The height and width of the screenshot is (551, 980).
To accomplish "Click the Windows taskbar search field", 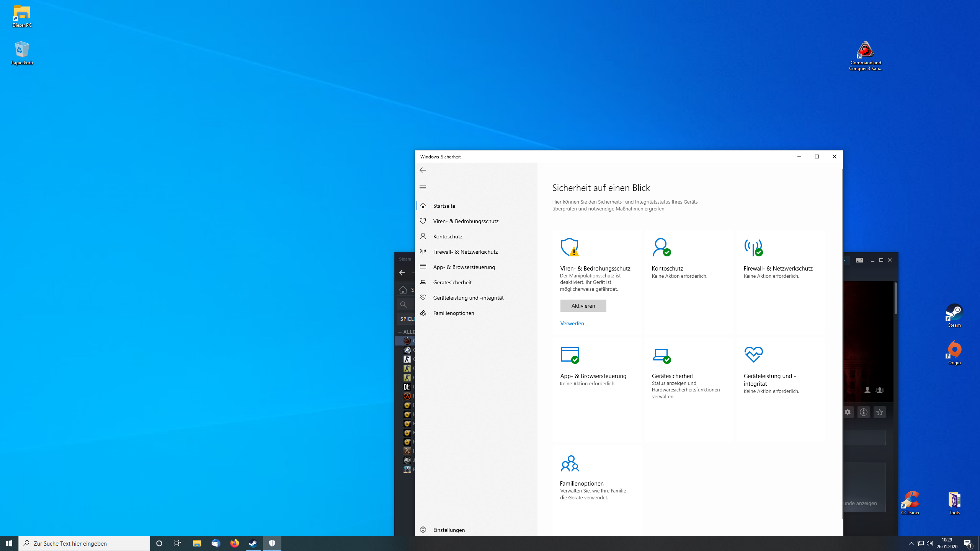I will click(x=84, y=543).
